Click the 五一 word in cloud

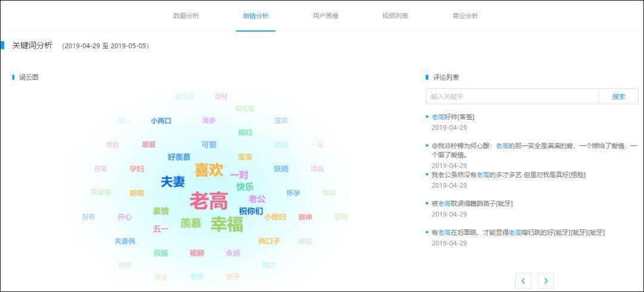pyautogui.click(x=160, y=229)
